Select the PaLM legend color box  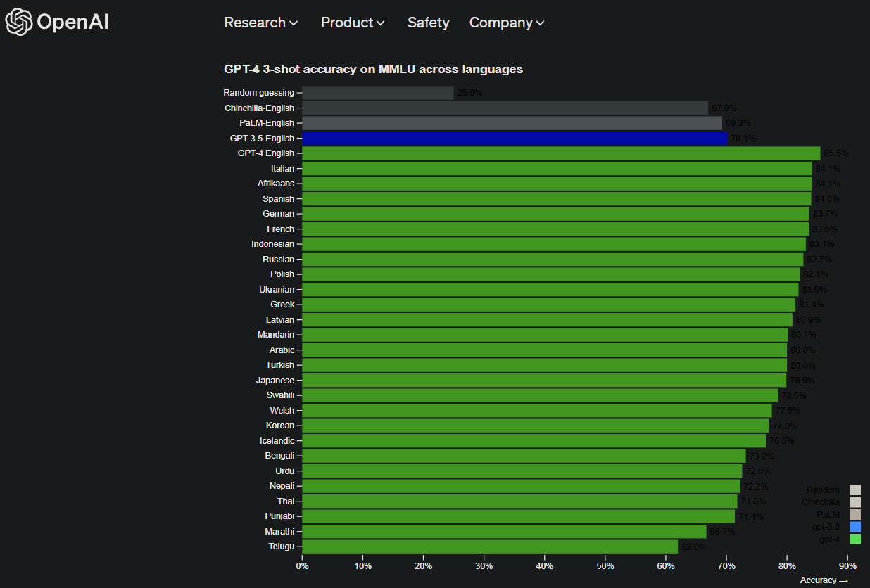[855, 513]
